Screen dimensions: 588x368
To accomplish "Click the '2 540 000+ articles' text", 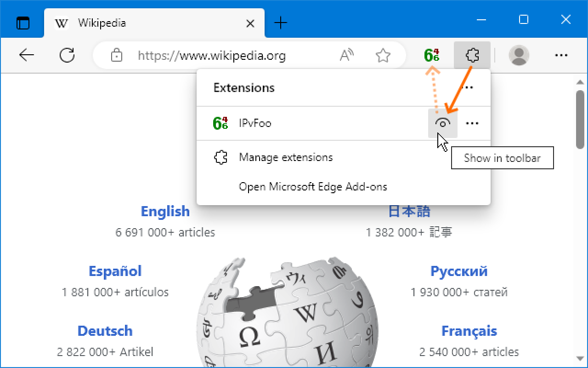I will pos(469,352).
